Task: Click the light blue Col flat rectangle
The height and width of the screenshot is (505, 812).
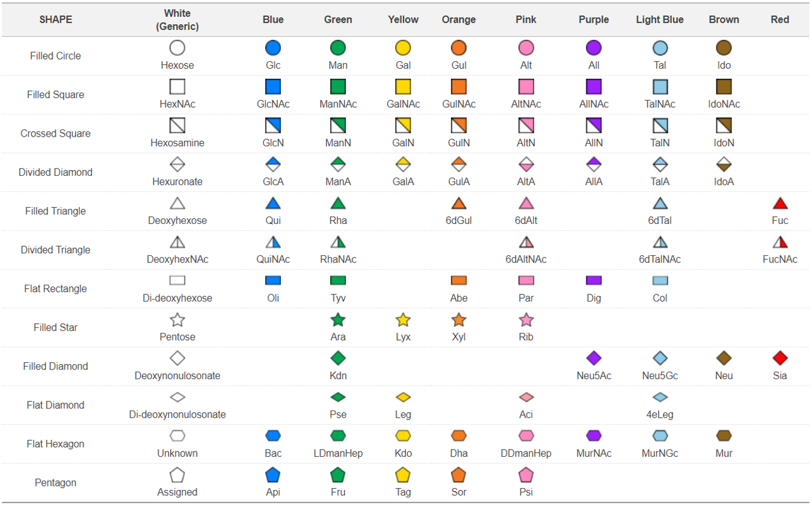Action: click(660, 280)
